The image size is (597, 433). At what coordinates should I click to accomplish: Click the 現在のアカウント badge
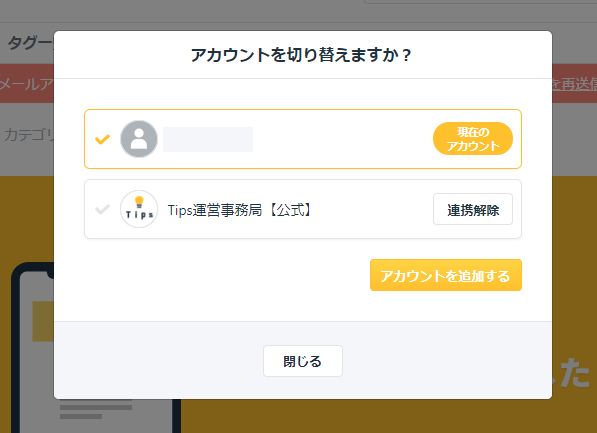(473, 139)
